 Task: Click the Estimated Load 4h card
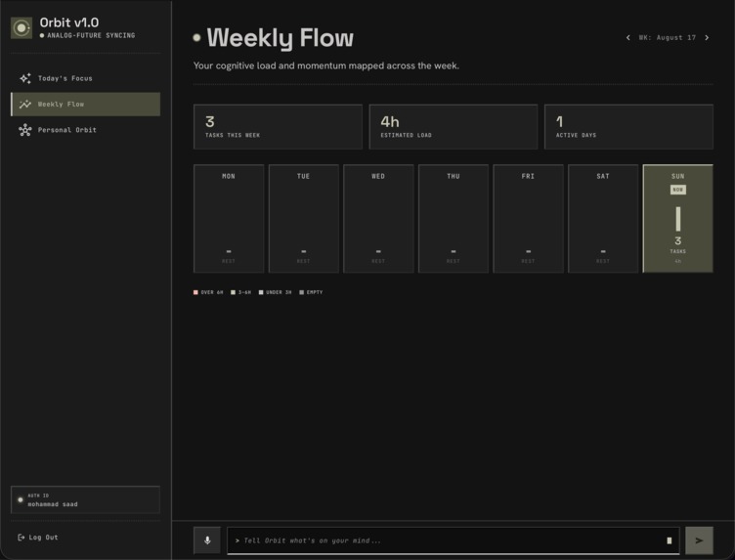(454, 127)
